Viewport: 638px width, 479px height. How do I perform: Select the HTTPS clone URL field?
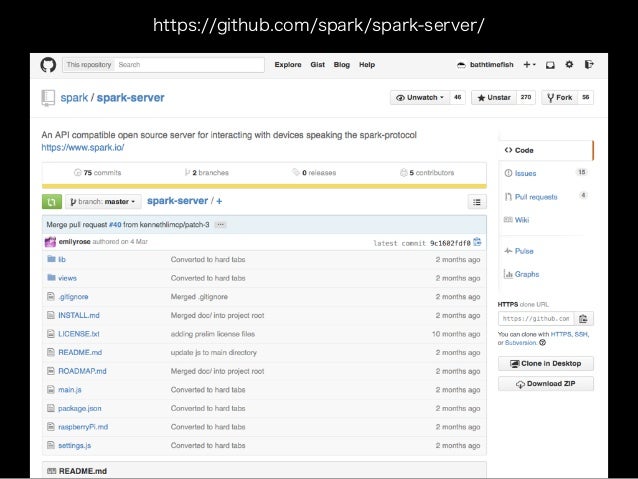(536, 319)
